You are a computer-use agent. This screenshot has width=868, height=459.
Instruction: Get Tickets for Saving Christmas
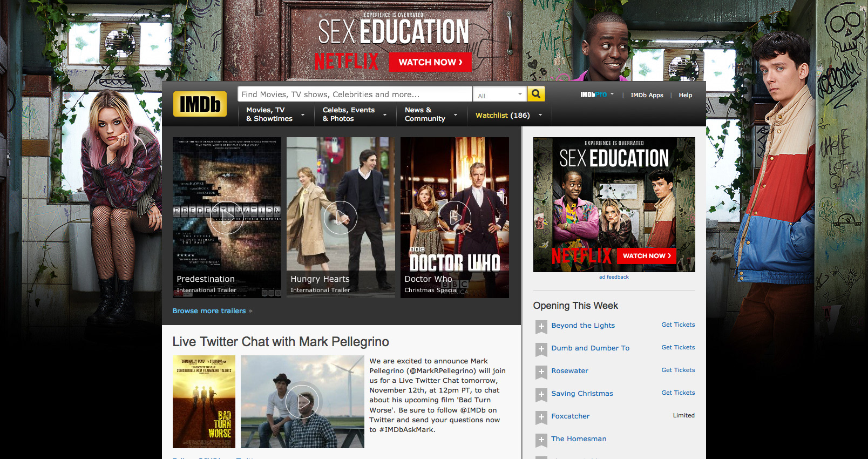[678, 393]
